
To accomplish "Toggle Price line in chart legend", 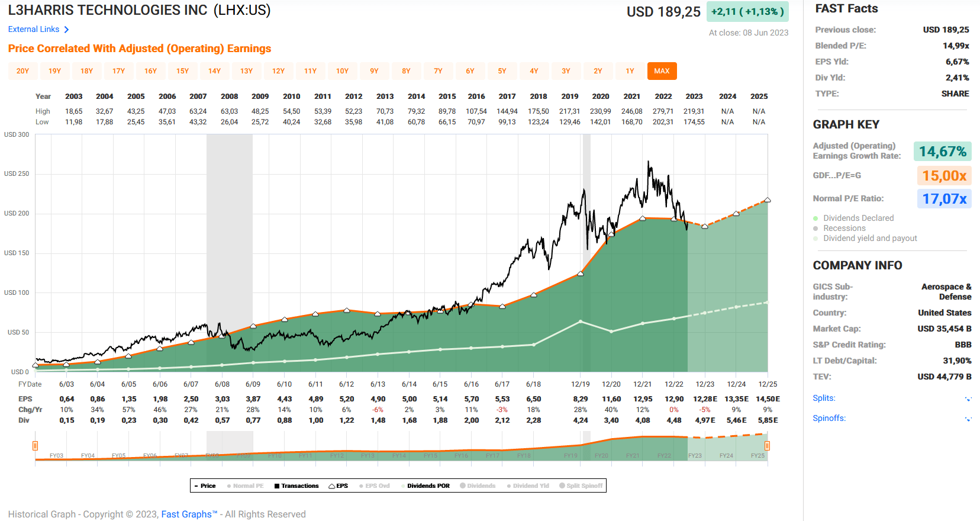I will click(x=205, y=486).
